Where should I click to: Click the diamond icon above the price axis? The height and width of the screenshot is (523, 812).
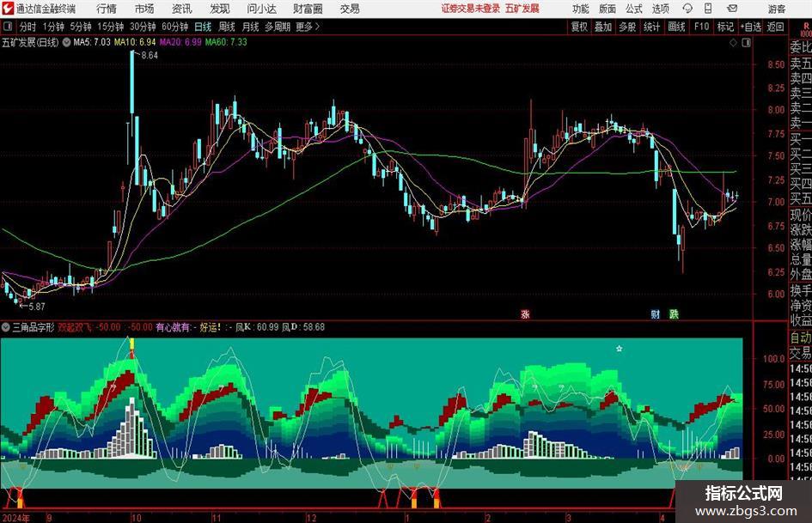pos(733,42)
